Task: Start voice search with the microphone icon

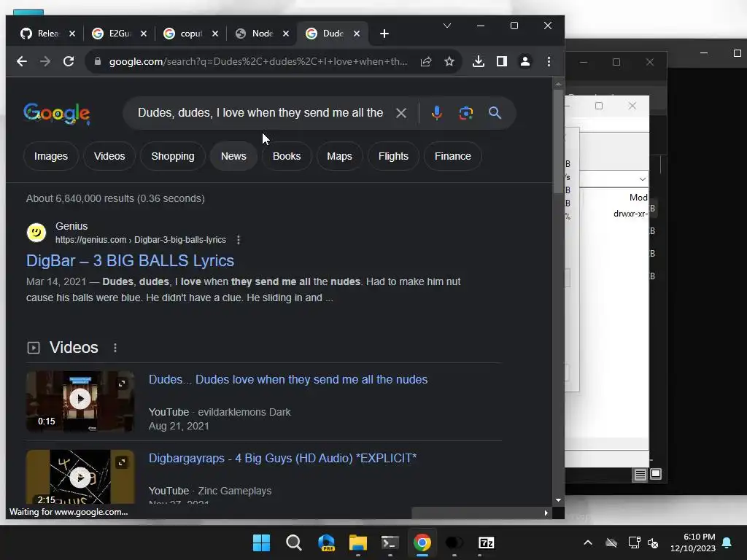Action: (x=436, y=113)
